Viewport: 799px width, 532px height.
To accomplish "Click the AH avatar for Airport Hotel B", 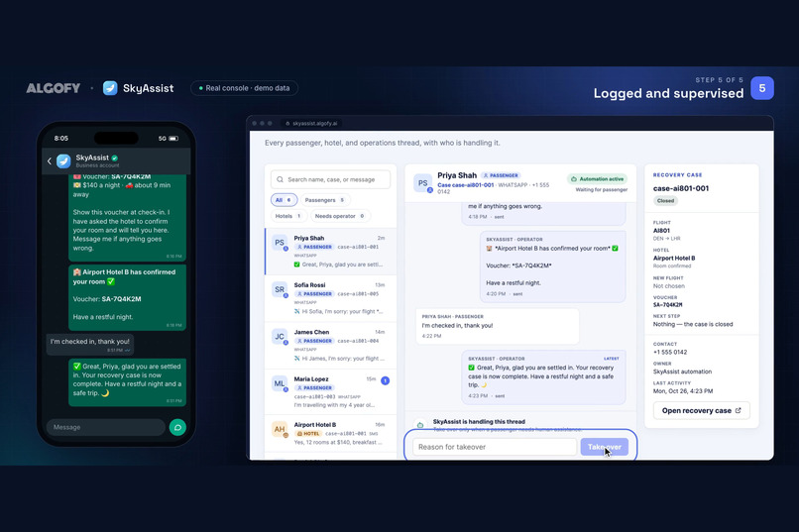I will click(280, 429).
